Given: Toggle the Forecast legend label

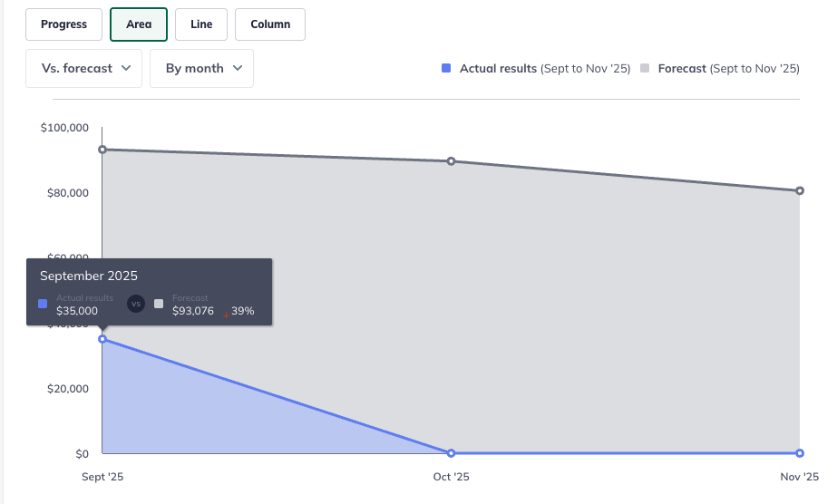Looking at the screenshot, I should coord(729,68).
